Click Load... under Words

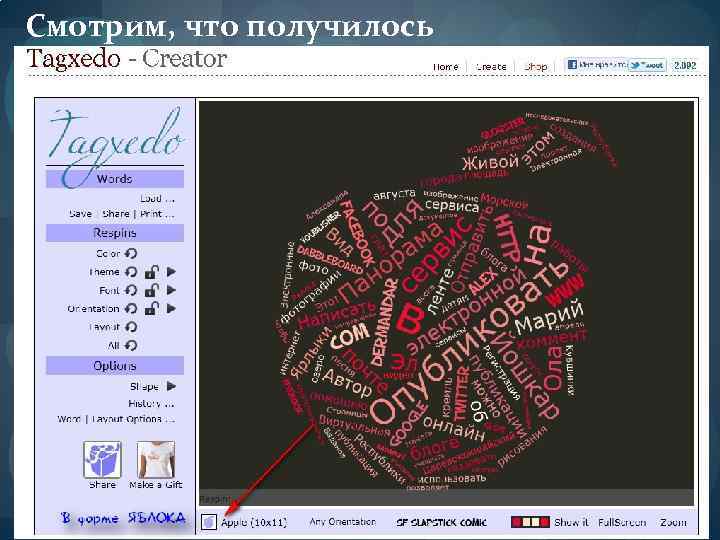point(158,199)
